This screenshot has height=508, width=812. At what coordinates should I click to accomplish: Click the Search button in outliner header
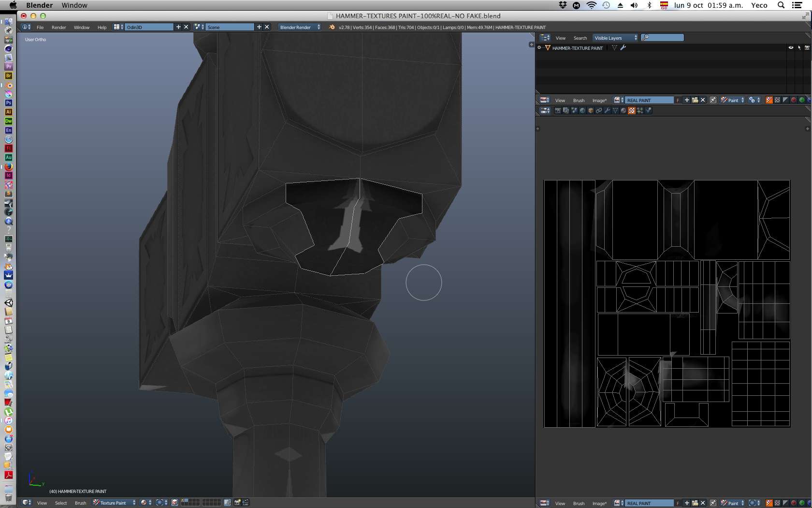click(x=580, y=38)
